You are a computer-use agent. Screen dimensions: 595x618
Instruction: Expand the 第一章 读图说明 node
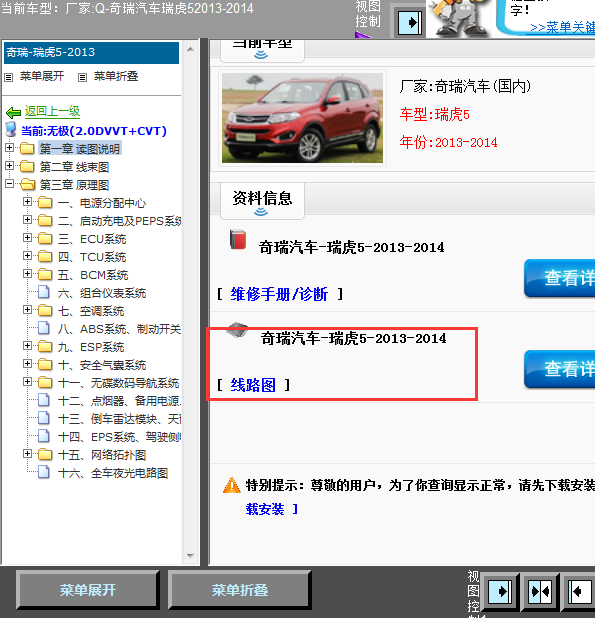[x=9, y=147]
